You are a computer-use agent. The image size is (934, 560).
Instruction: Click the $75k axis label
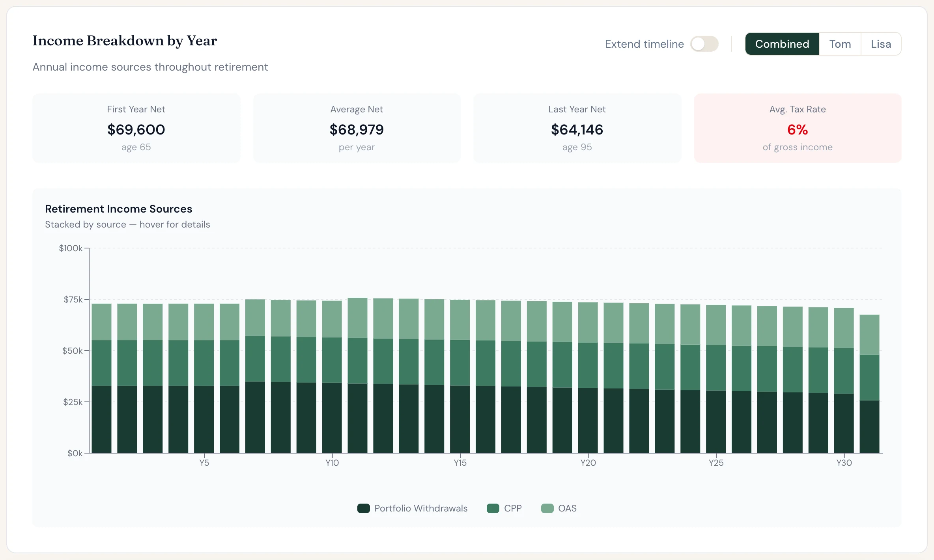pyautogui.click(x=73, y=300)
